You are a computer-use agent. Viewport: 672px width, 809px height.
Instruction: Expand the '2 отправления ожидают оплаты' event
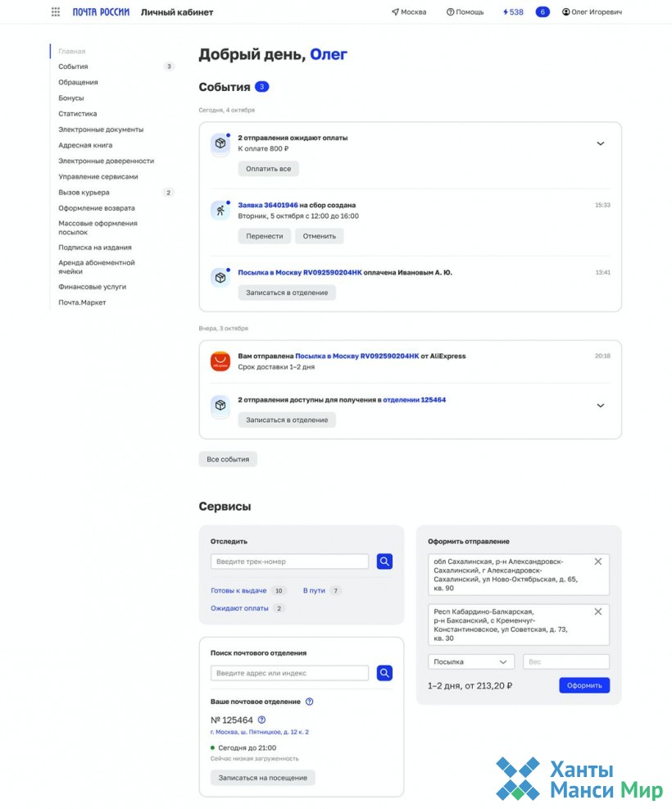click(x=600, y=143)
